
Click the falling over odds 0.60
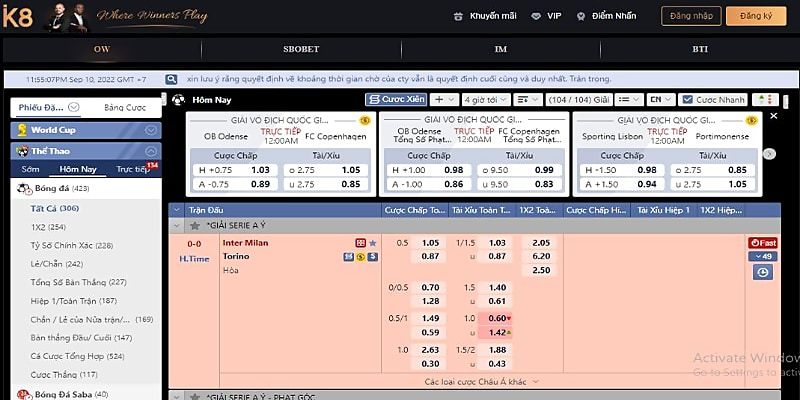pyautogui.click(x=497, y=318)
